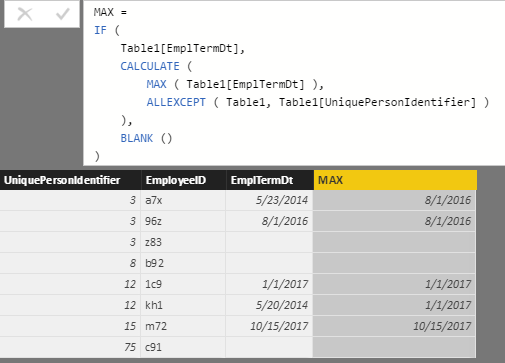This screenshot has width=505, height=363.
Task: Select the MAX cell 1/1/2017 in the kh1 row
Action: (x=394, y=305)
